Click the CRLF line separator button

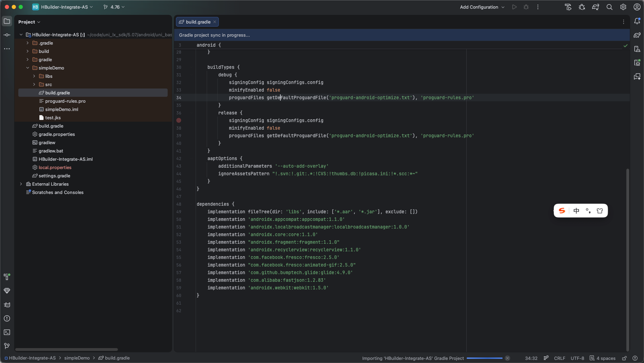pos(559,358)
